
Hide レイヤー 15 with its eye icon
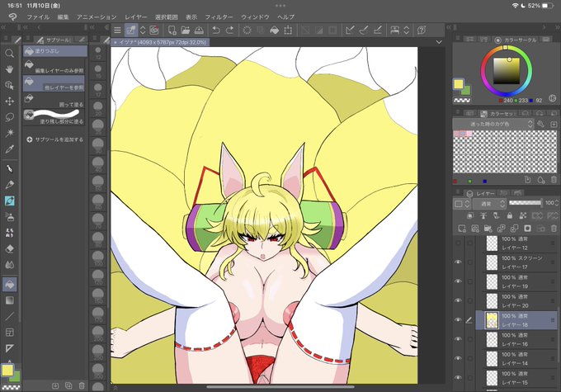(x=458, y=378)
